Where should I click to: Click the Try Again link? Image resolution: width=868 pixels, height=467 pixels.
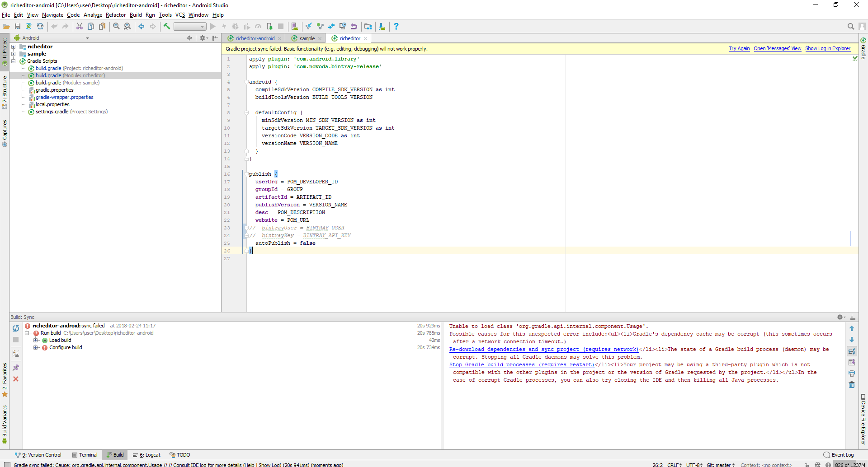pos(739,49)
